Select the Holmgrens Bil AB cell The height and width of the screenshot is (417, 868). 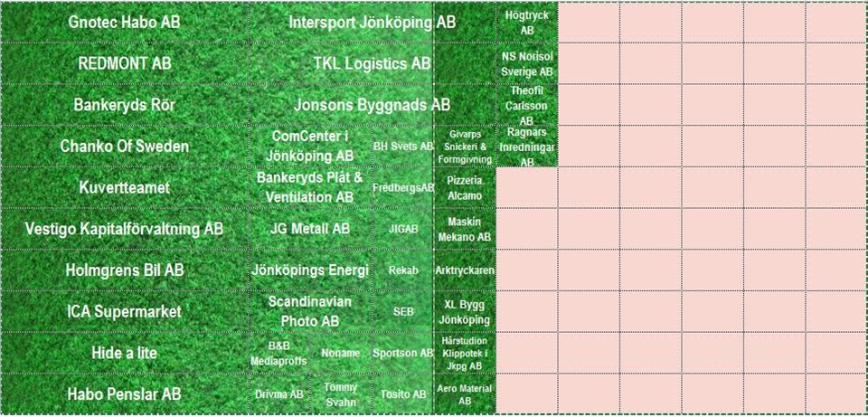[125, 270]
